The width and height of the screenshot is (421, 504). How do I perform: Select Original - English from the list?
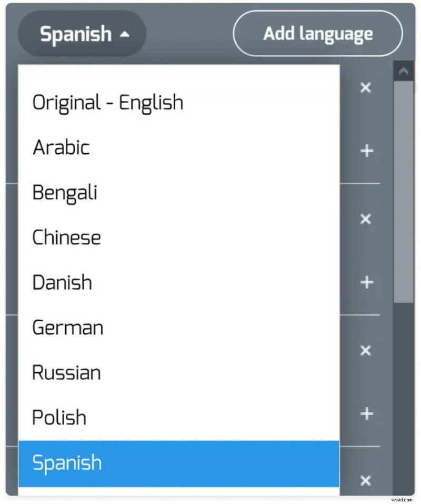pyautogui.click(x=107, y=102)
